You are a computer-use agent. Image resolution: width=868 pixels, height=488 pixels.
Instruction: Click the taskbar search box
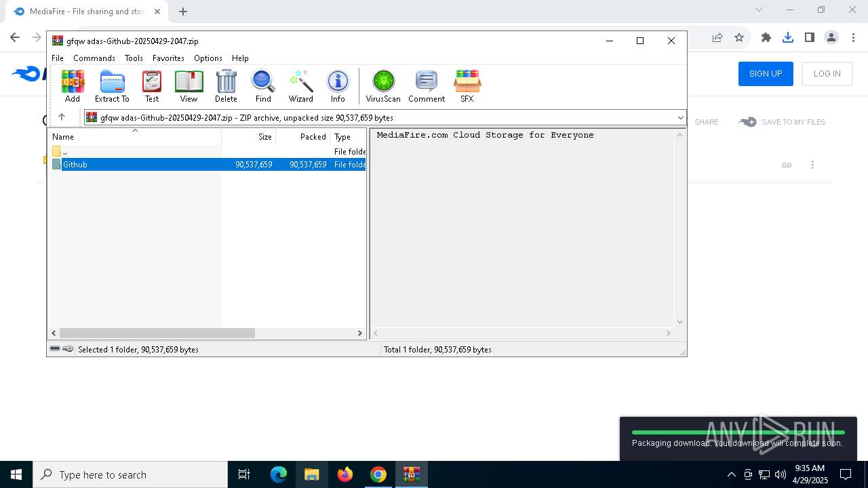click(x=130, y=474)
